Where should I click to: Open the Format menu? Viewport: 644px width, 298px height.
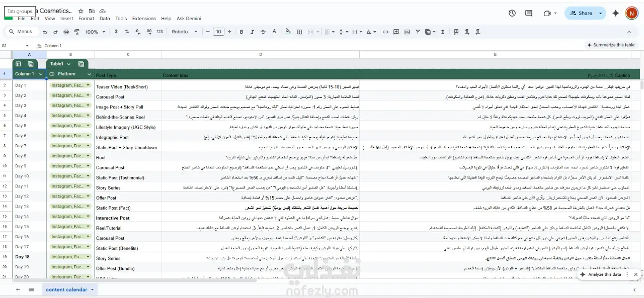(86, 19)
